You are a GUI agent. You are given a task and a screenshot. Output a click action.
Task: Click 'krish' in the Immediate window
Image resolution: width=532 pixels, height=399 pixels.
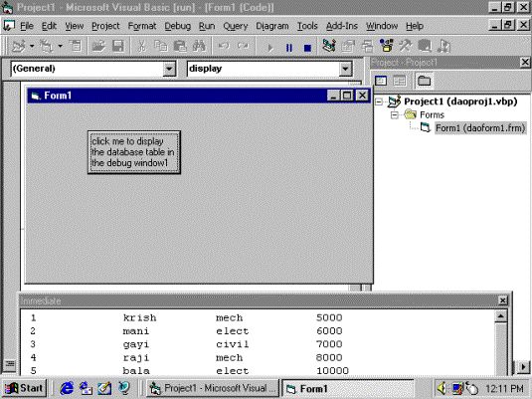pyautogui.click(x=139, y=317)
